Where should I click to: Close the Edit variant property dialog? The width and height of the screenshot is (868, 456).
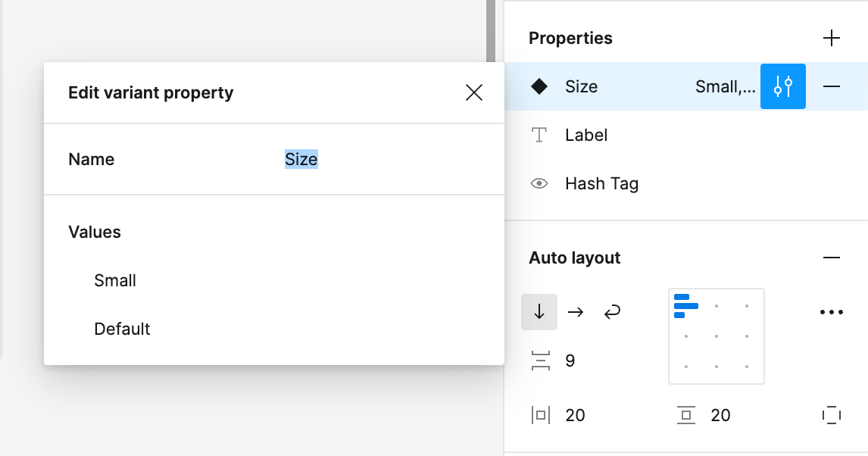[474, 92]
